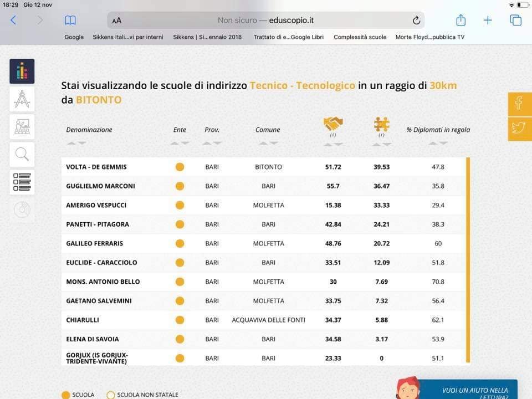Viewport: 532px width, 399px height.
Task: Share page on Facebook
Action: (519, 104)
